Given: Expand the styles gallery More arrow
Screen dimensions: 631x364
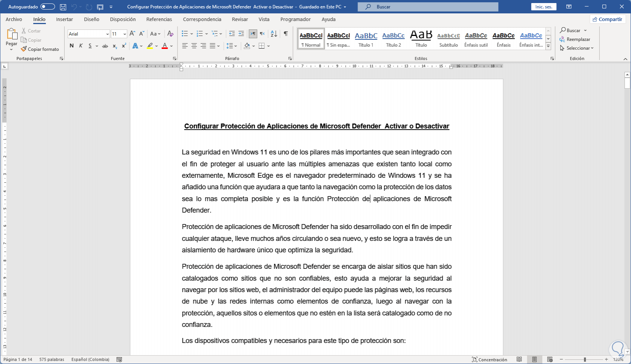Looking at the screenshot, I should coord(548,46).
